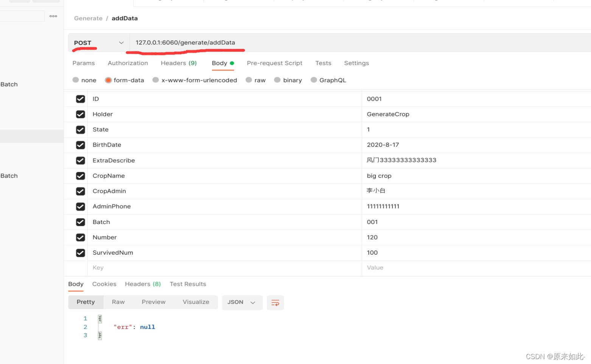591x364 pixels.
Task: Show the response Cookies tab
Action: tap(104, 284)
